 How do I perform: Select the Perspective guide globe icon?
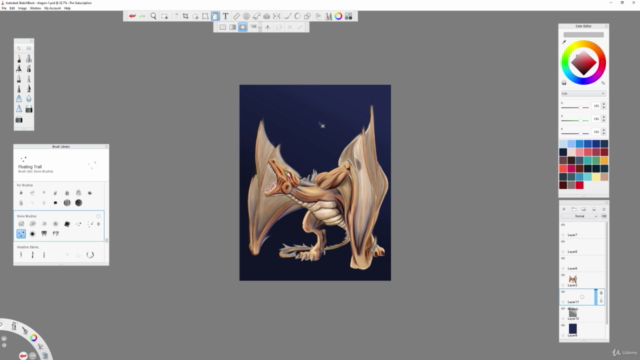(x=247, y=16)
